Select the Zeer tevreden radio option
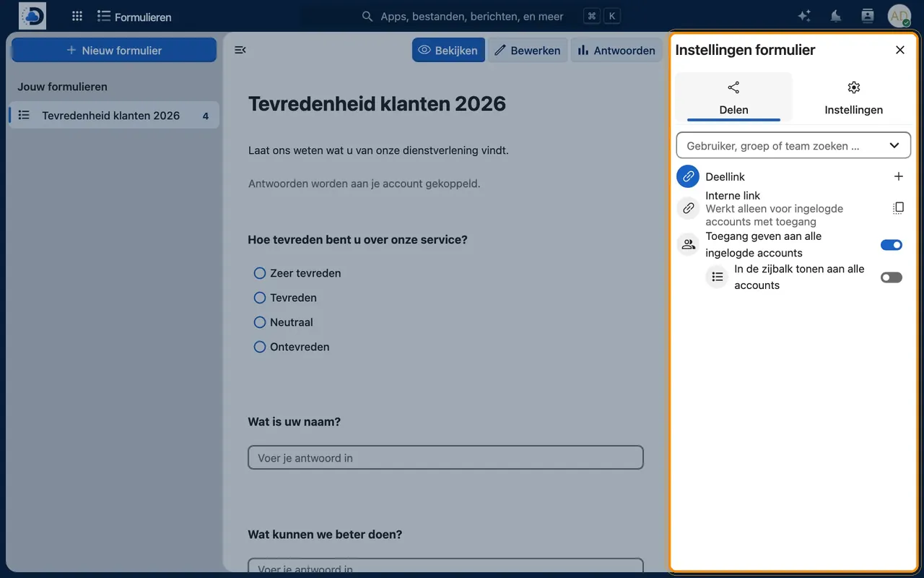The height and width of the screenshot is (578, 924). pos(260,273)
